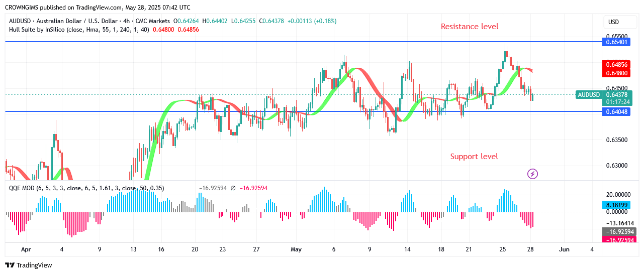Click the red 0.64856 Hull price label

pyautogui.click(x=616, y=65)
